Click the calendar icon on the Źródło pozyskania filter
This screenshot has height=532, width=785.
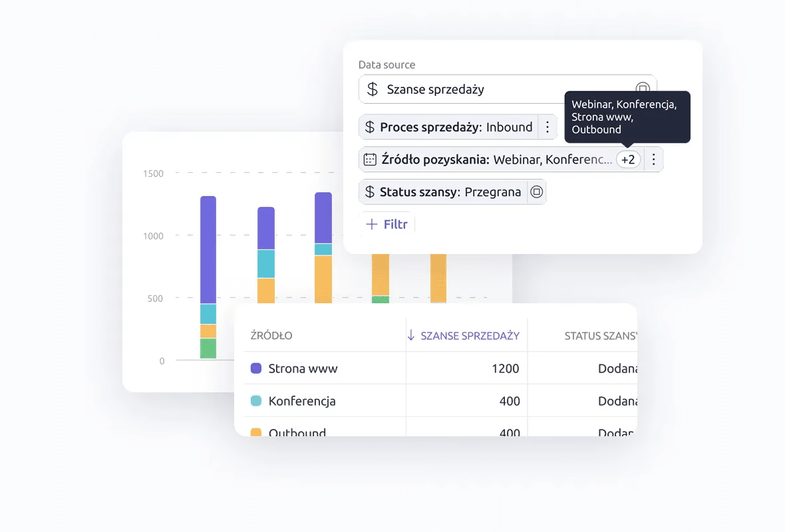[x=370, y=160]
